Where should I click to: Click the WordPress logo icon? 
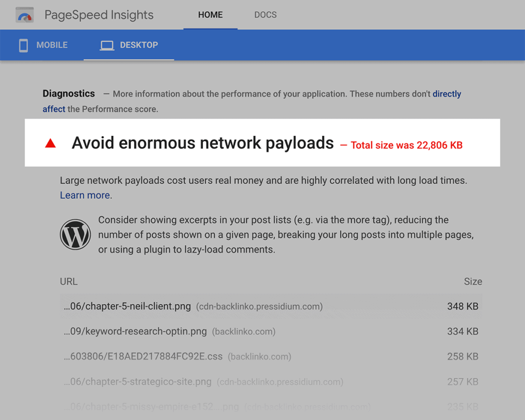coord(75,235)
